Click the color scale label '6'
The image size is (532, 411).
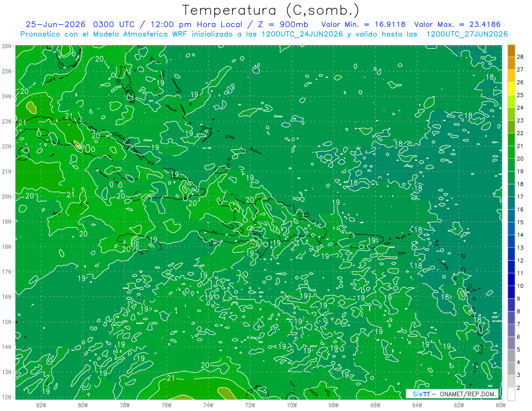(519, 337)
